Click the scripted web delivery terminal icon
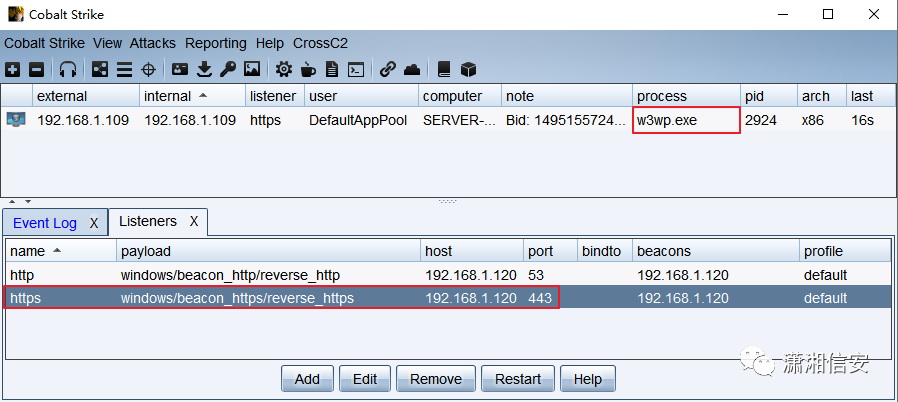Image resolution: width=898 pixels, height=402 pixels. click(x=357, y=70)
